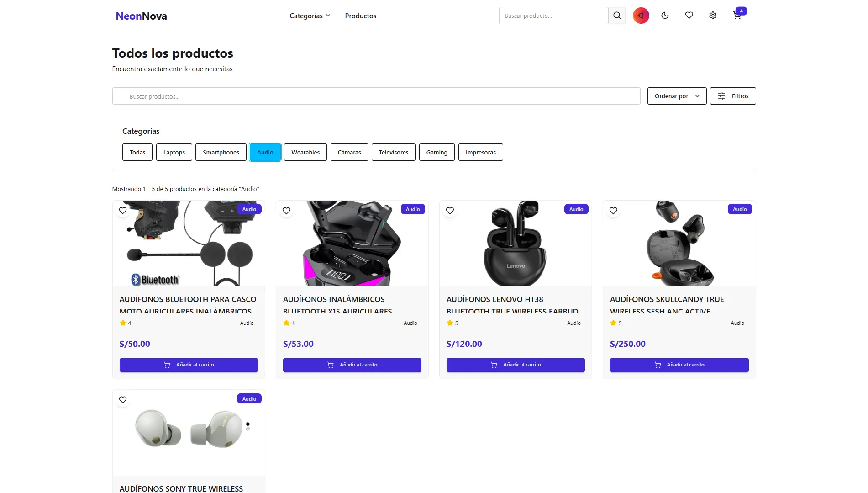
Task: Select the Laptops category tab
Action: click(174, 152)
